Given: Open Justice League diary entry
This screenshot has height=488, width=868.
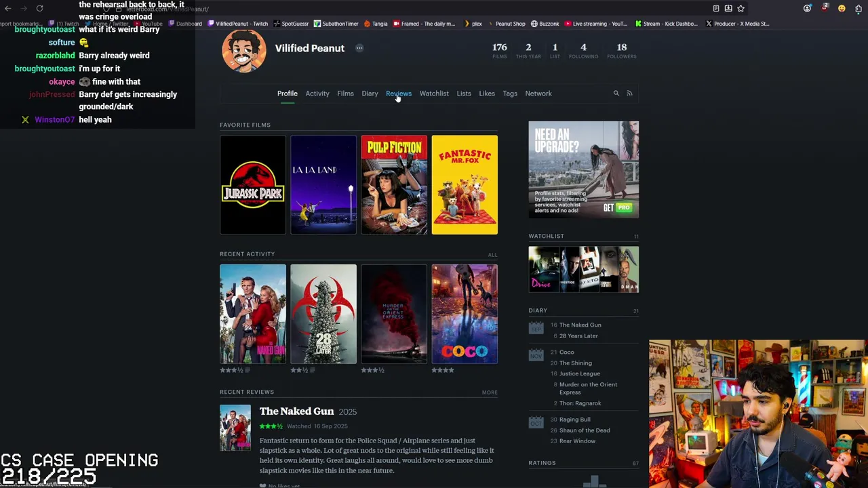Looking at the screenshot, I should point(580,373).
